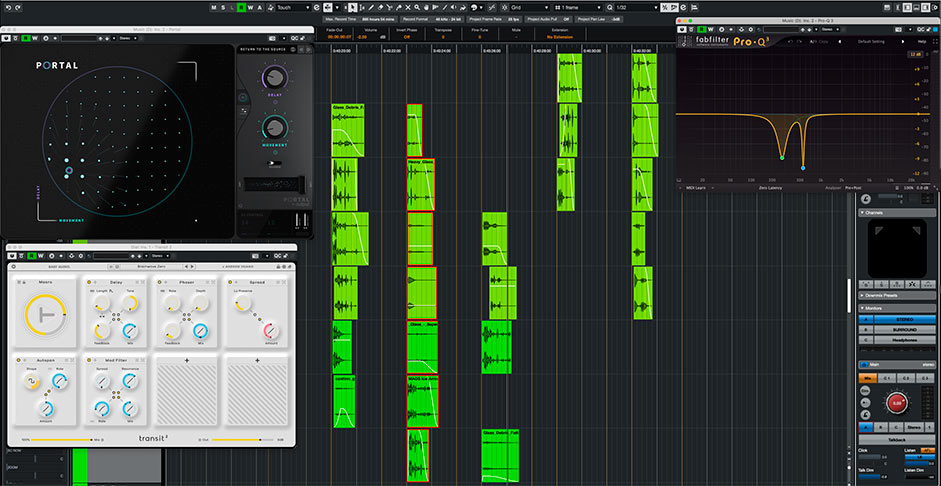Toggle Mute M button in top toolbar
Viewport: 941px width, 486px height.
pos(214,7)
